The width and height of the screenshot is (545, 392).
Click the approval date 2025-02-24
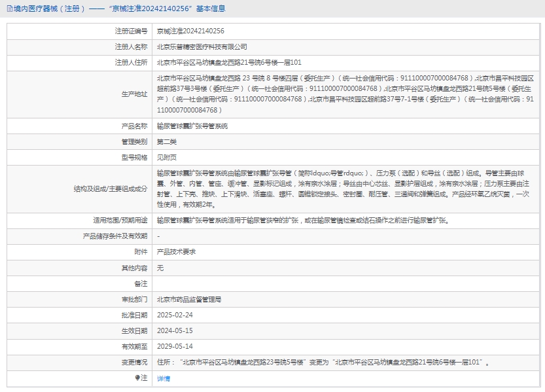175,315
